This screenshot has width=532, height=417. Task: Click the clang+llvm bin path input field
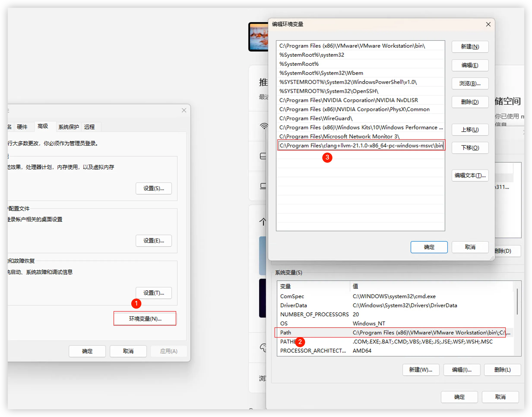click(361, 145)
